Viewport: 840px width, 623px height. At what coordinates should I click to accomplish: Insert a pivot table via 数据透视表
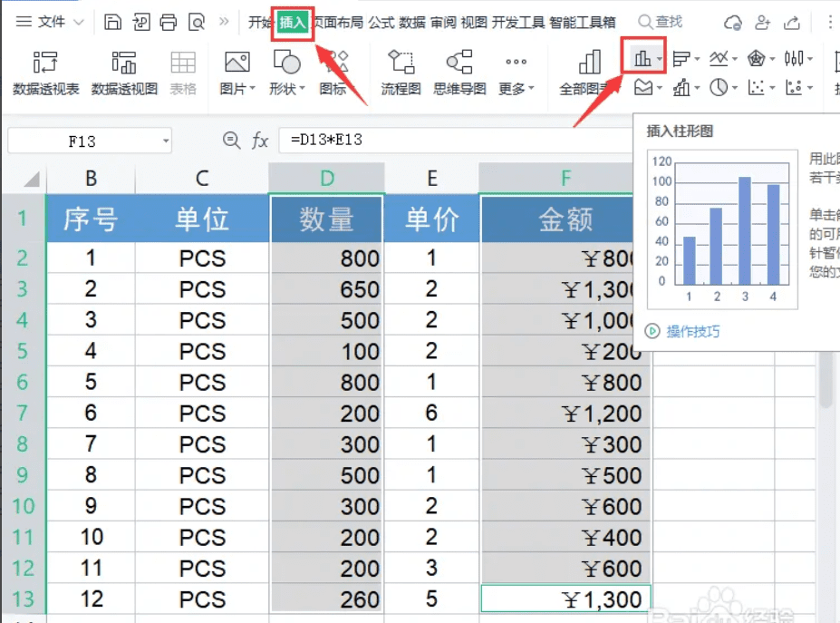[x=44, y=75]
